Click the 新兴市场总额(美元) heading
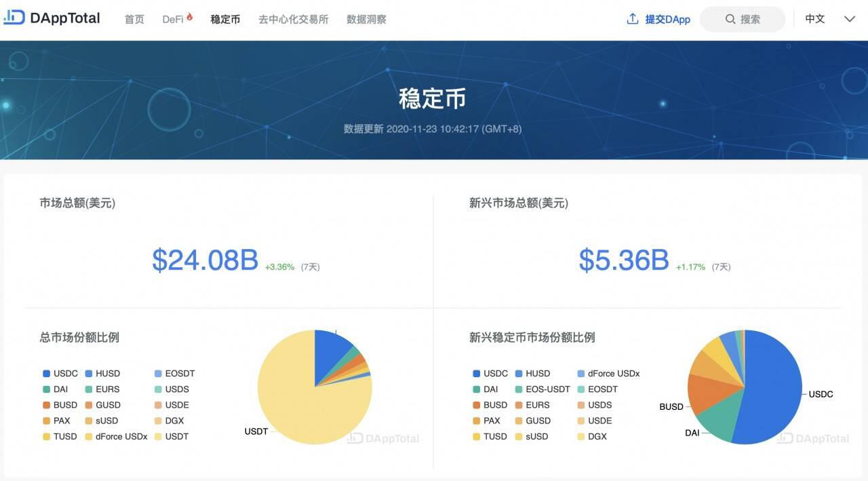 pos(519,203)
